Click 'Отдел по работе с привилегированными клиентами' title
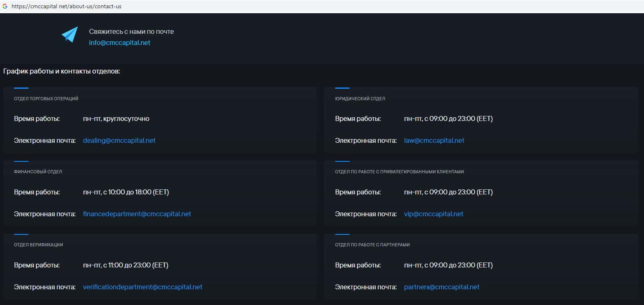Image resolution: width=644 pixels, height=305 pixels. tap(399, 172)
